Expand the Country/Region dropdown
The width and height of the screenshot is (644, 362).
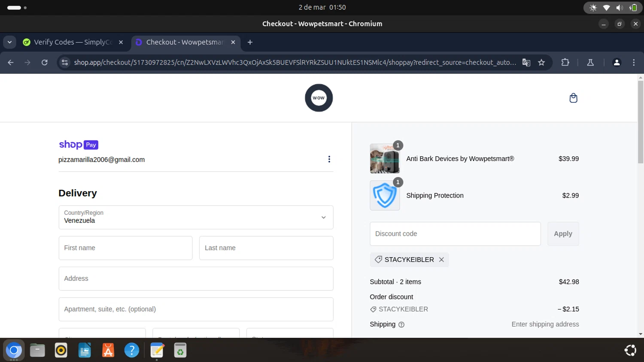click(196, 217)
